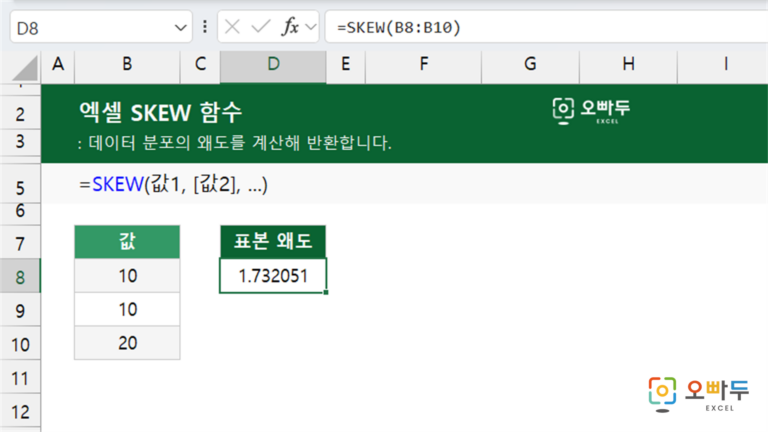Select row 10 header
768x432 pixels.
coord(20,344)
